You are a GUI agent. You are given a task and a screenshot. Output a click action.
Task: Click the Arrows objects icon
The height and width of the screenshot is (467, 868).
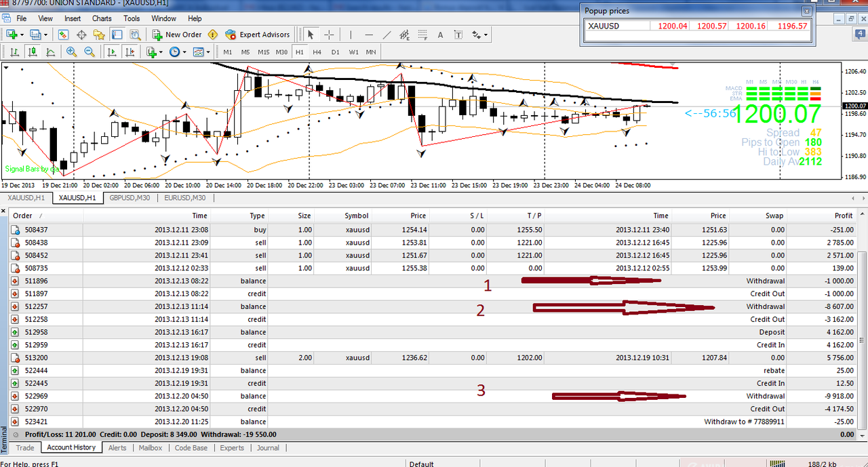476,35
